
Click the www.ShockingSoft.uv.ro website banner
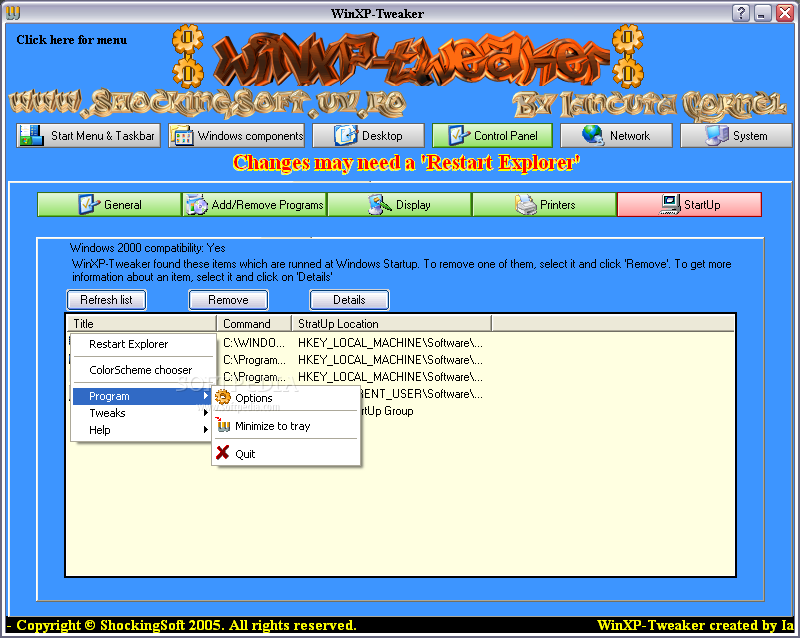(208, 103)
